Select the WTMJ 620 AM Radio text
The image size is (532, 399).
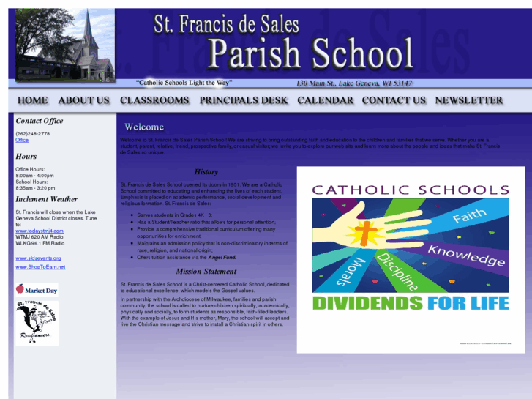tap(40, 237)
